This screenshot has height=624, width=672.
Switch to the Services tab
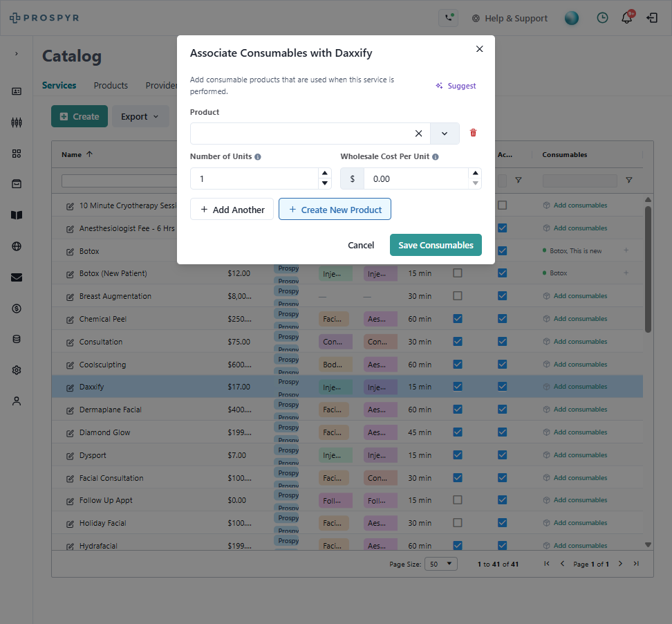click(59, 85)
